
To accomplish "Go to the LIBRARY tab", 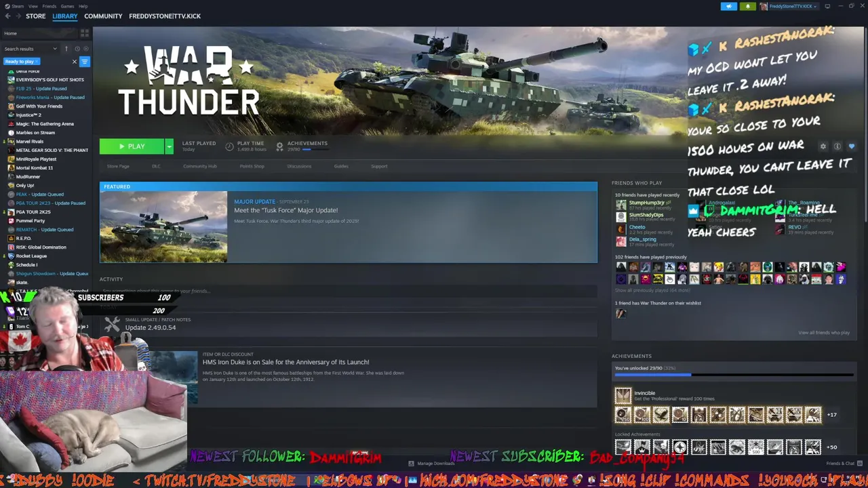I will point(65,16).
